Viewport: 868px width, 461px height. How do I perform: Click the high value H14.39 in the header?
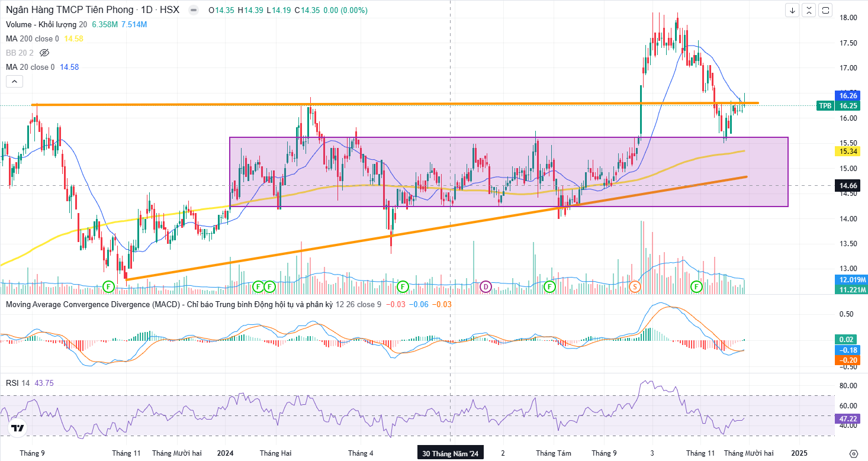point(251,10)
